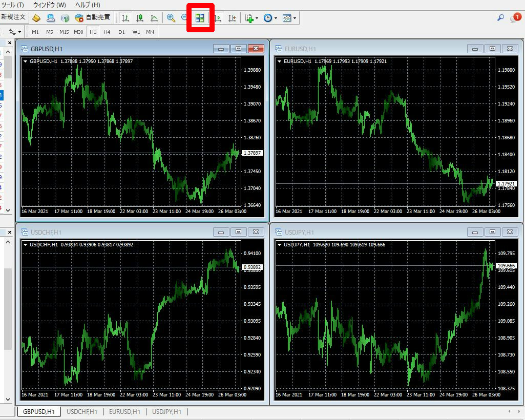Click the search magnifier at top right

coord(500,17)
